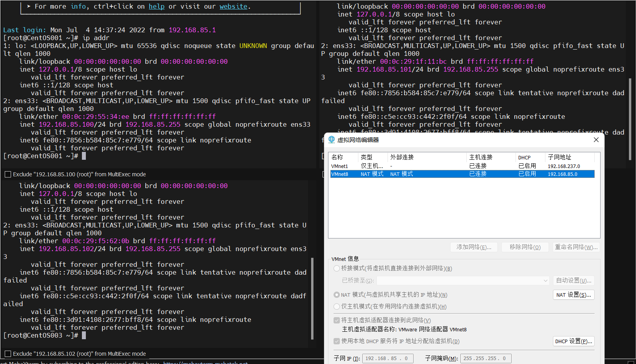Click the 子网掩码 input field
This screenshot has height=364, width=636.
coord(486,358)
